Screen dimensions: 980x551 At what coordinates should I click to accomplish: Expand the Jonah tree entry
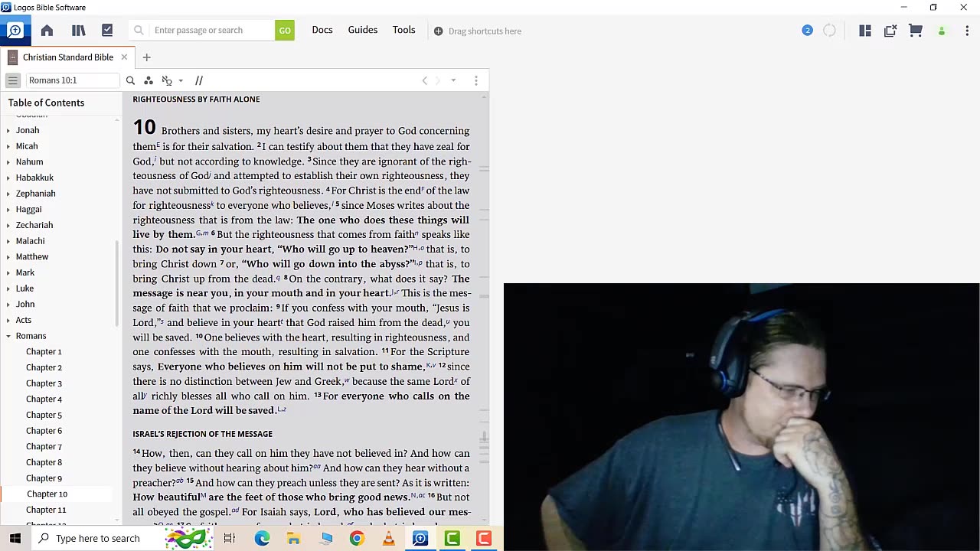coord(8,131)
